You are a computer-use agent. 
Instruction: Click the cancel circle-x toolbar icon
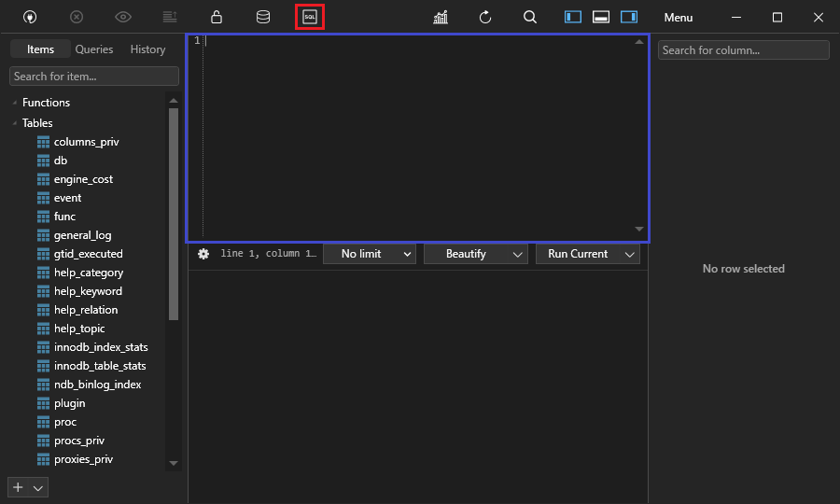(77, 17)
